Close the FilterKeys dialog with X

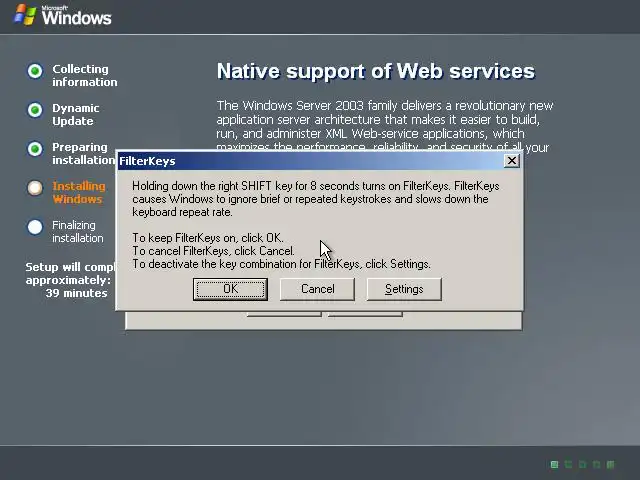(x=511, y=161)
